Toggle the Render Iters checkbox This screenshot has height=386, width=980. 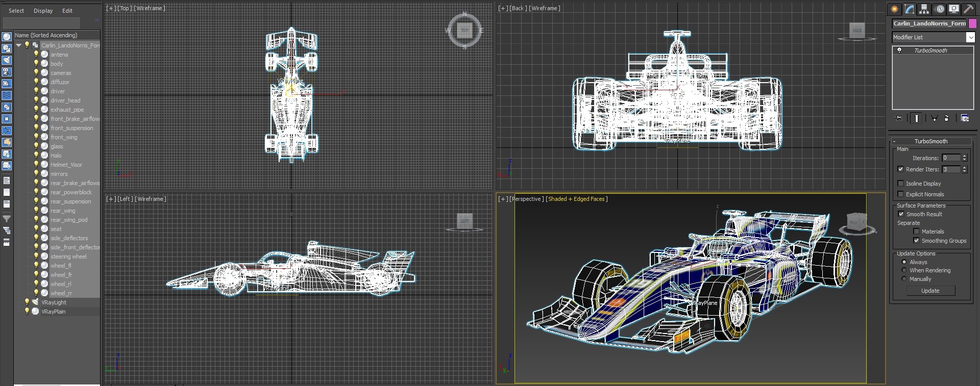click(900, 169)
